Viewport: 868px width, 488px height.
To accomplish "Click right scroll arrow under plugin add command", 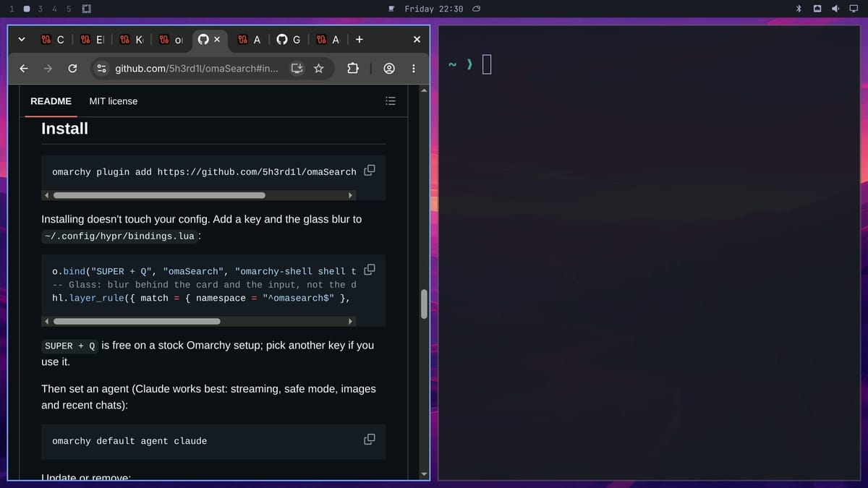I will pos(351,195).
